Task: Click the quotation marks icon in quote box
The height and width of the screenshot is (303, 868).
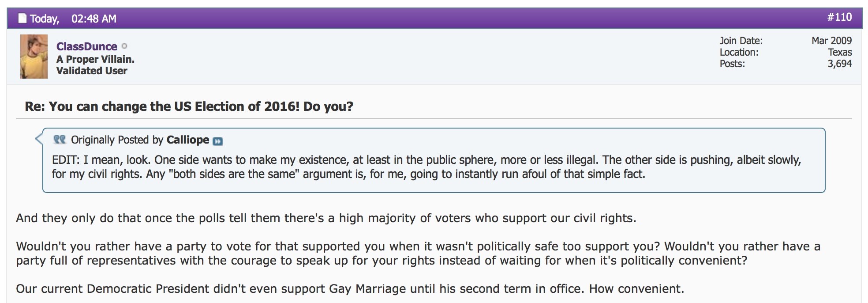Action: (x=60, y=140)
